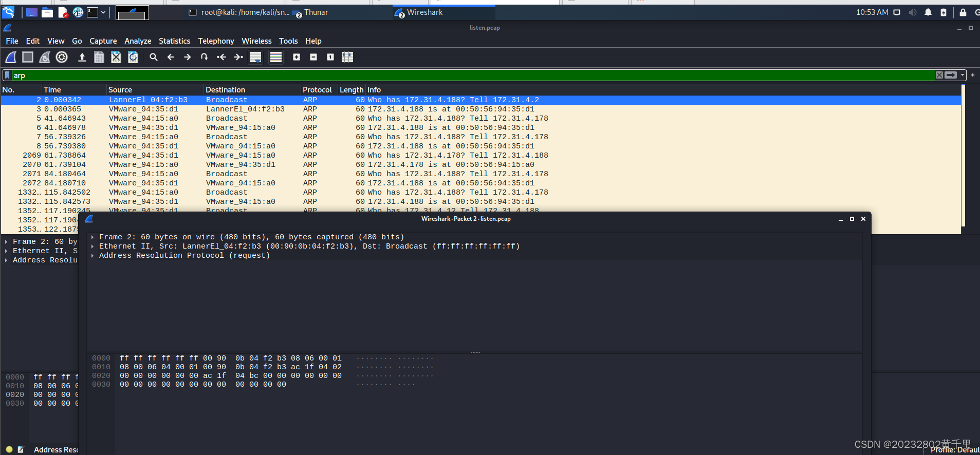980x455 pixels.
Task: Find a packet magnifier icon
Action: [x=153, y=57]
